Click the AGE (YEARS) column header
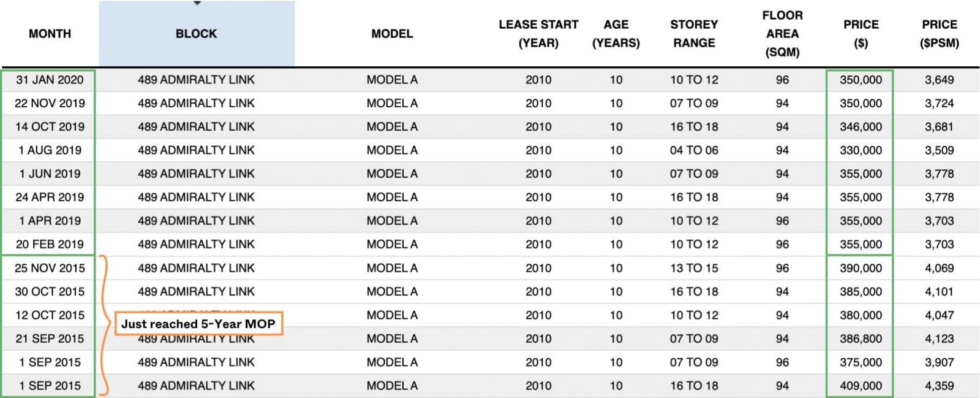This screenshot has height=398, width=980. (616, 34)
